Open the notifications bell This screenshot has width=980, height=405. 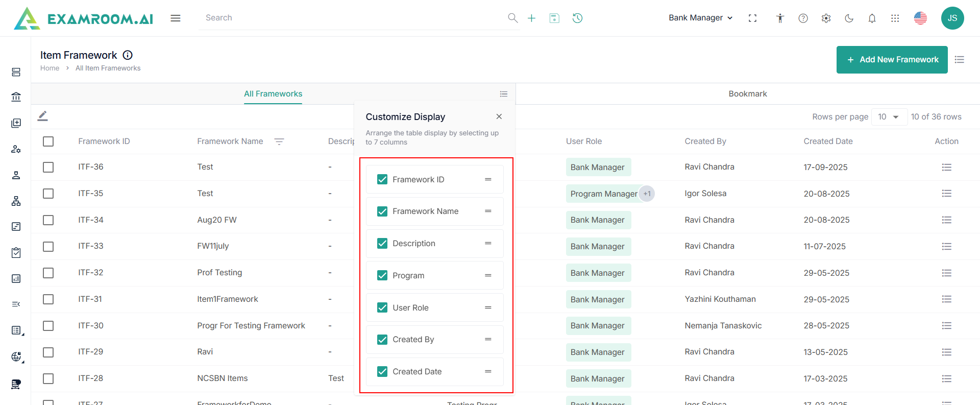(x=872, y=18)
